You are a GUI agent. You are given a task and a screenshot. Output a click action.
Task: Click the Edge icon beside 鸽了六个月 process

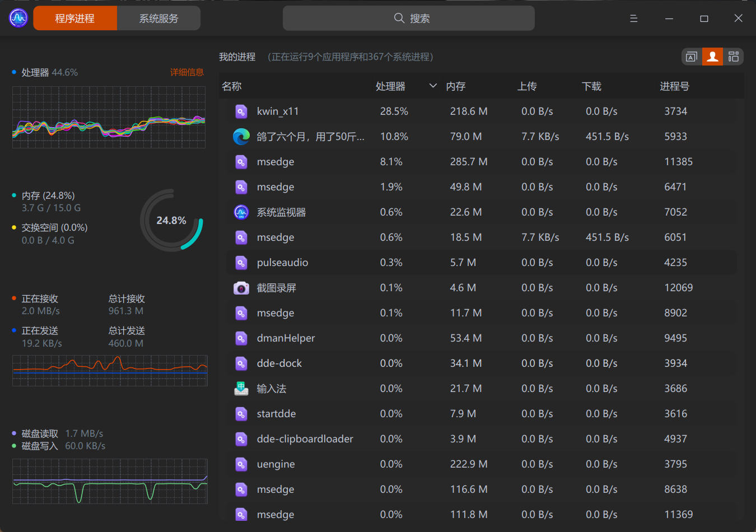(241, 137)
